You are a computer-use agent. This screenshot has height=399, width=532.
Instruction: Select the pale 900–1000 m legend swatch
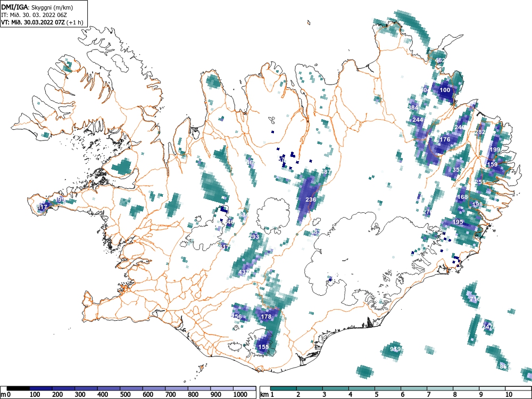coord(222,388)
